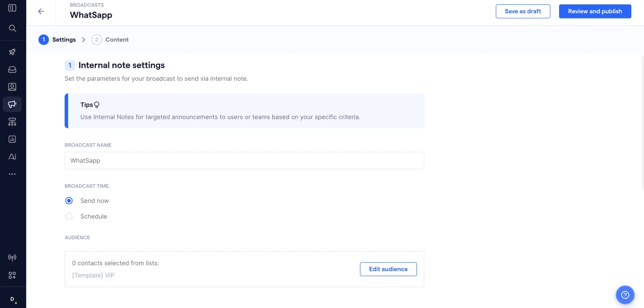Select the Send now radio button

(x=69, y=201)
